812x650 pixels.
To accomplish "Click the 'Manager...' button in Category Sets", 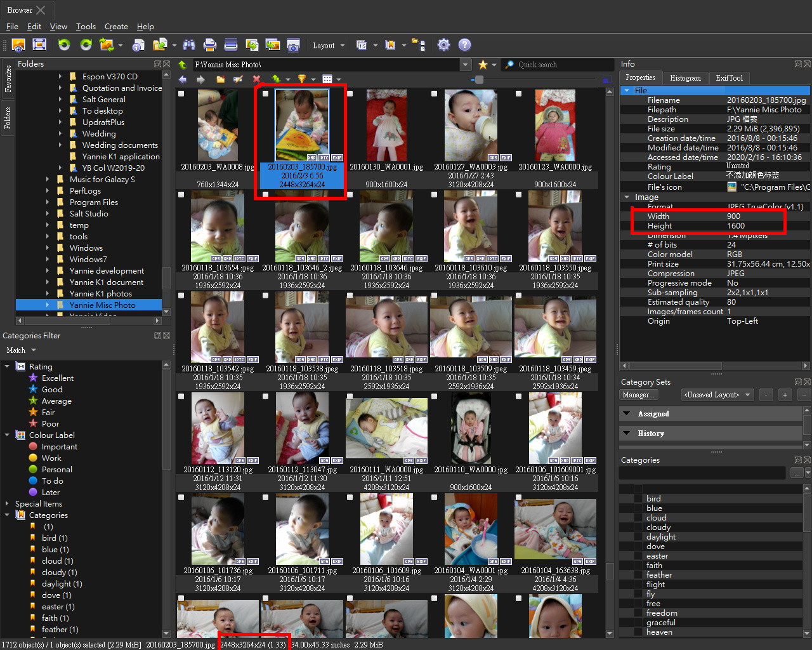I will 638,395.
